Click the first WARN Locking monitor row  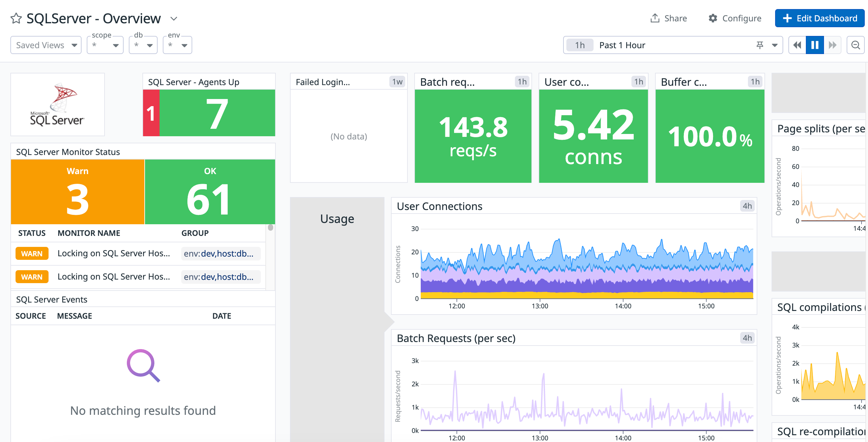[114, 253]
